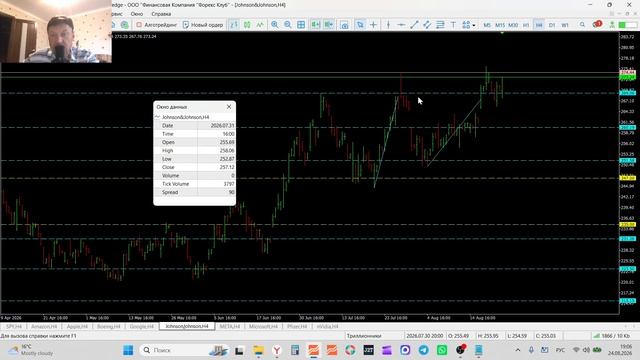This screenshot has width=640, height=360.
Task: Switch timeframe to M15
Action: point(500,25)
